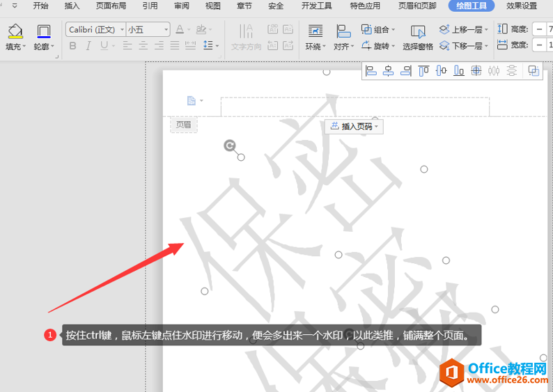Click the Rotate (旋转) icon

(366, 45)
